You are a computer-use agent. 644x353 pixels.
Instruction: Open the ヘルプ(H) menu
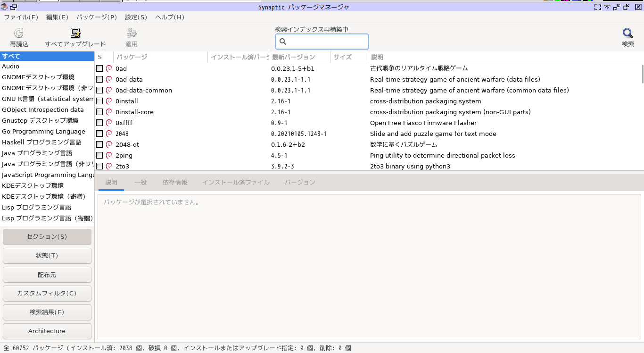click(x=170, y=17)
